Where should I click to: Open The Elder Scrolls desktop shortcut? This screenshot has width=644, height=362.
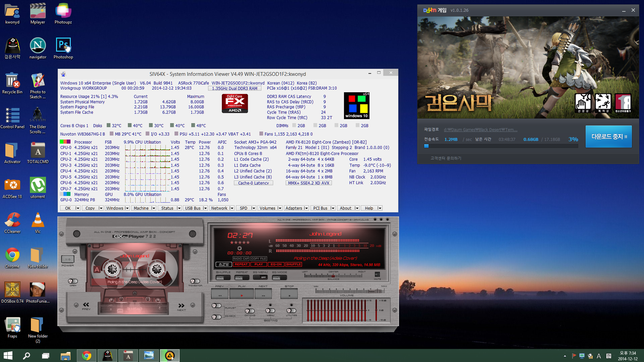[38, 121]
